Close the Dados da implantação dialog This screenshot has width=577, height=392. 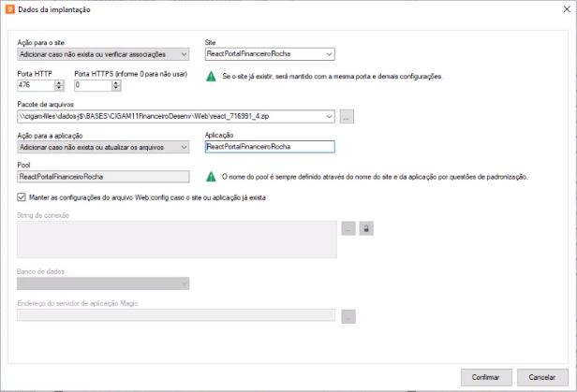[558, 9]
